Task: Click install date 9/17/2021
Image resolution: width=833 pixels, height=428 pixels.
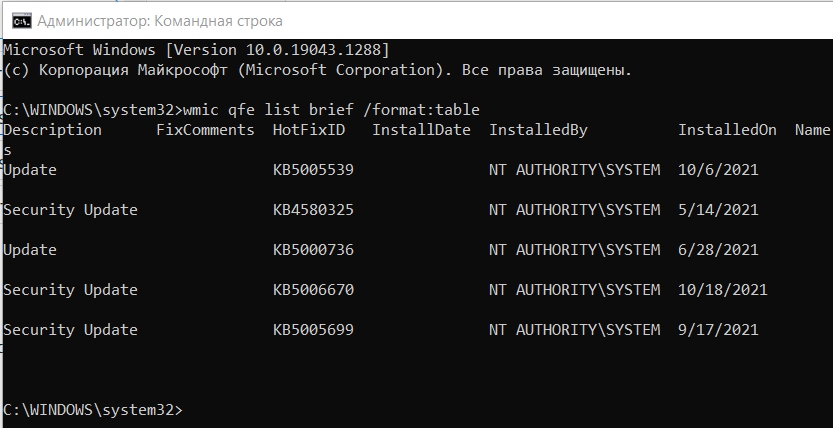Action: 718,330
